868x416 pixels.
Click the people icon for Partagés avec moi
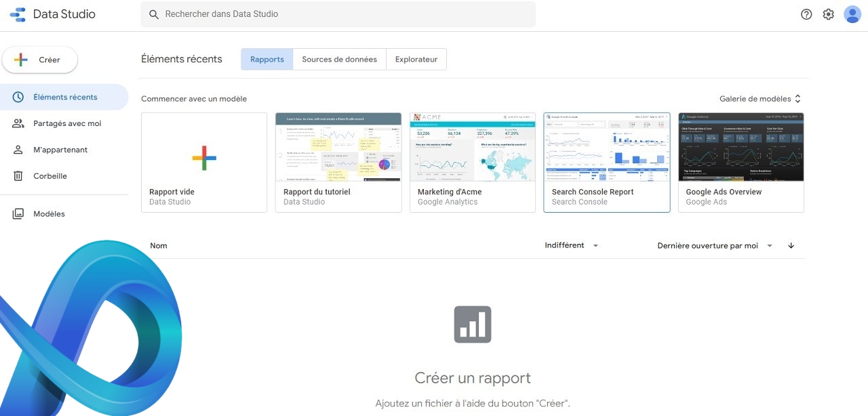(18, 123)
